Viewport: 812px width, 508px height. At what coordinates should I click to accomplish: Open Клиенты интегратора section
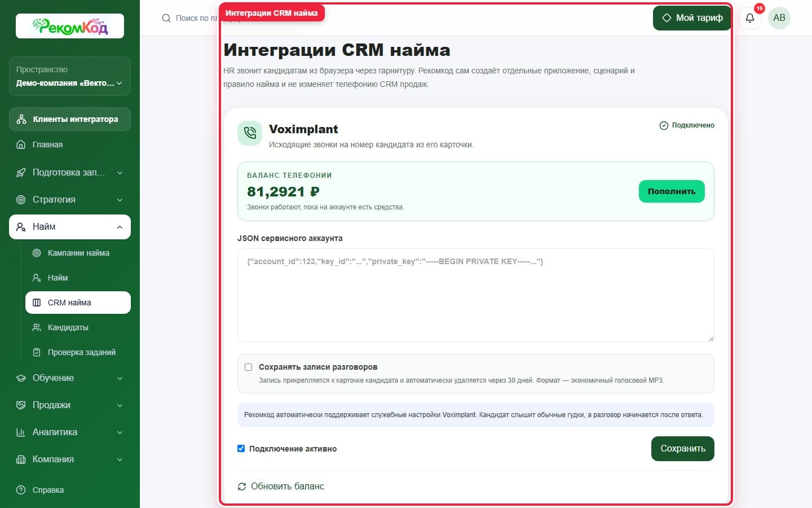tap(70, 119)
